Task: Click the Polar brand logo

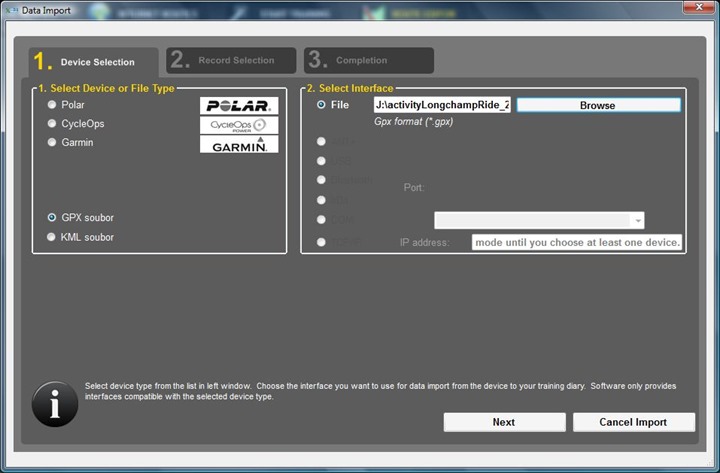Action: 239,106
